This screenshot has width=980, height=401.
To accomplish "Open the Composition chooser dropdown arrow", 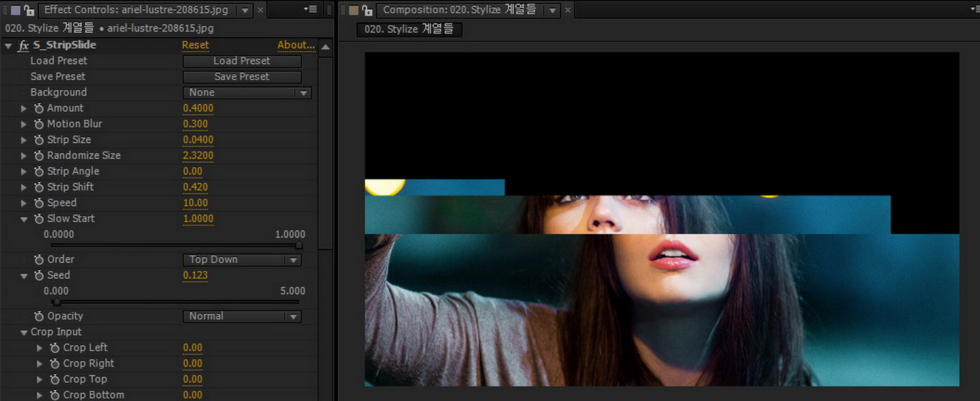I will [553, 10].
